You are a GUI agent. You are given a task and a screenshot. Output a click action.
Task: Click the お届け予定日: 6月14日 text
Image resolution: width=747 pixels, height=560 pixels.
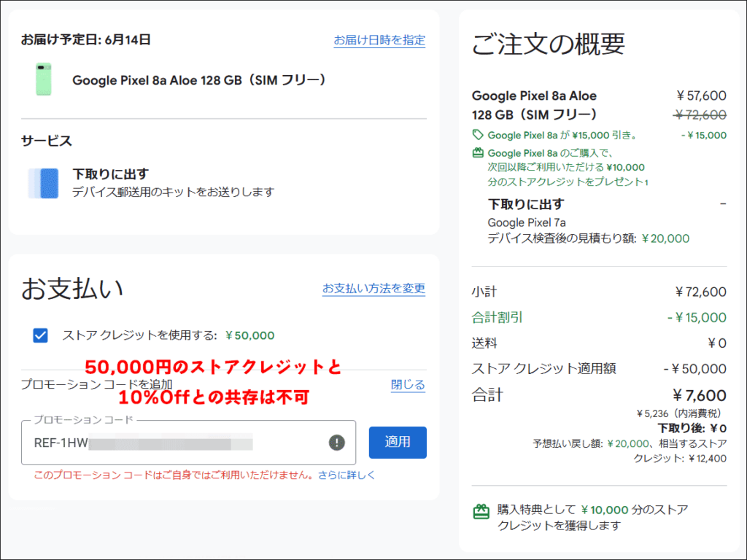pyautogui.click(x=86, y=39)
